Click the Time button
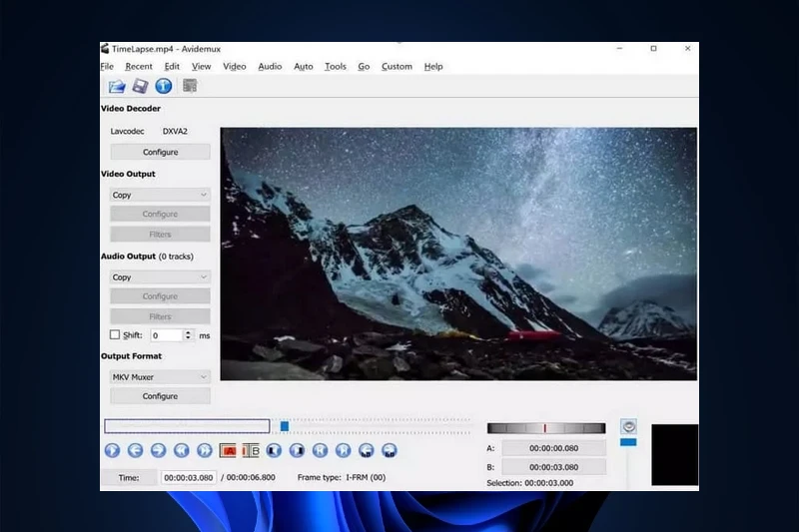The height and width of the screenshot is (532, 799). point(129,477)
